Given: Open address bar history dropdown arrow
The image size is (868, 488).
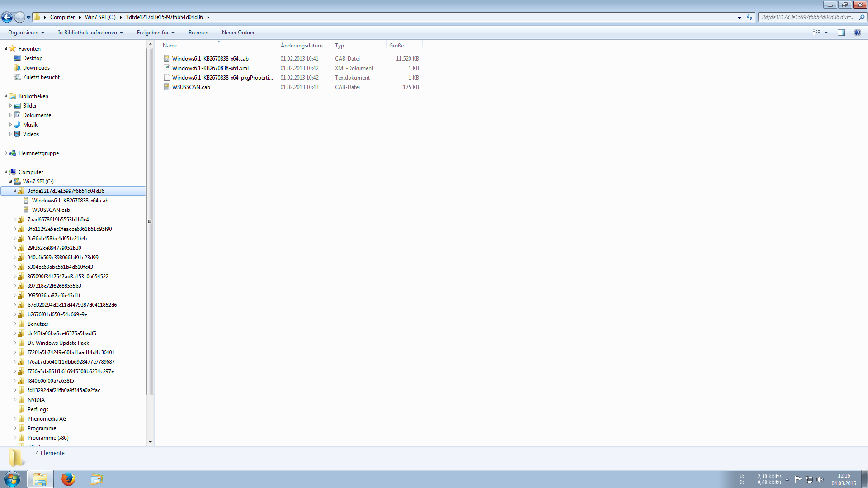Looking at the screenshot, I should point(739,17).
